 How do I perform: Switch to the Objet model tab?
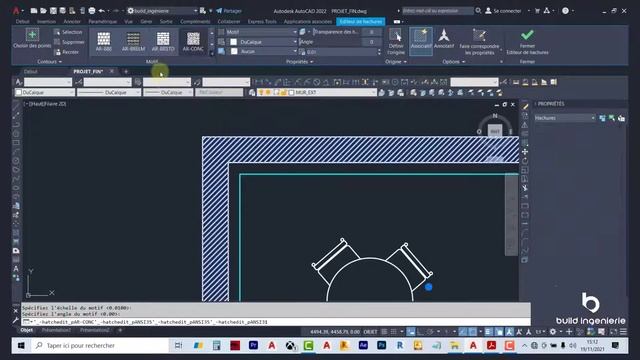coord(27,330)
